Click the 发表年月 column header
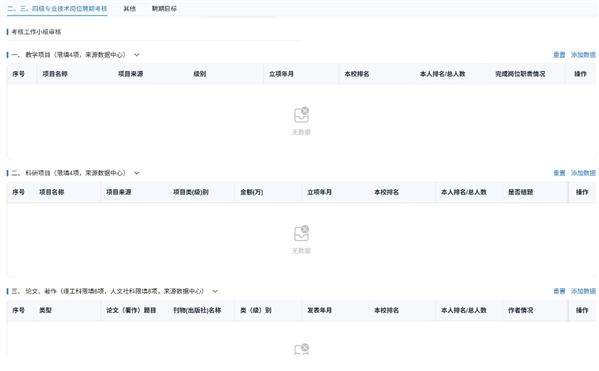This screenshot has height=371, width=599. (319, 310)
